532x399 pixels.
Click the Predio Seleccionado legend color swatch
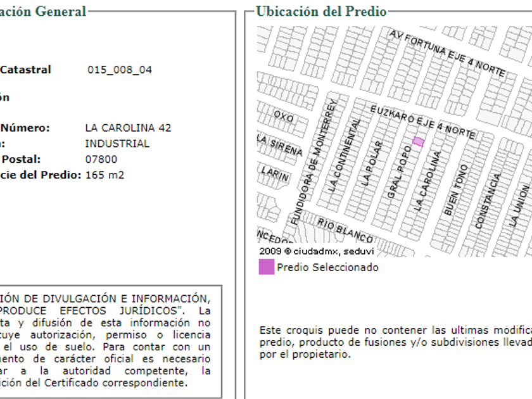tap(267, 267)
